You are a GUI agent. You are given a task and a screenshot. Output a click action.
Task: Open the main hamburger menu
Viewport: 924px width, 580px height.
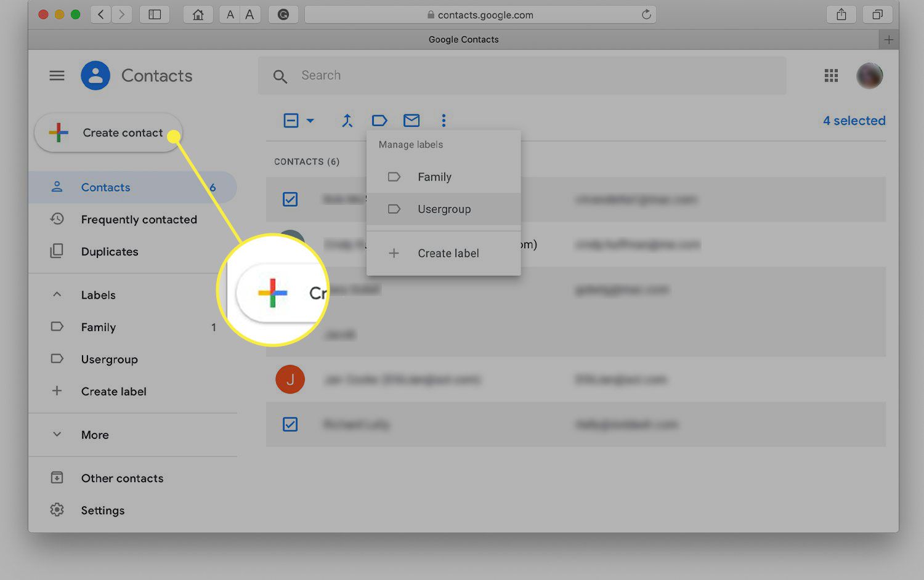57,76
